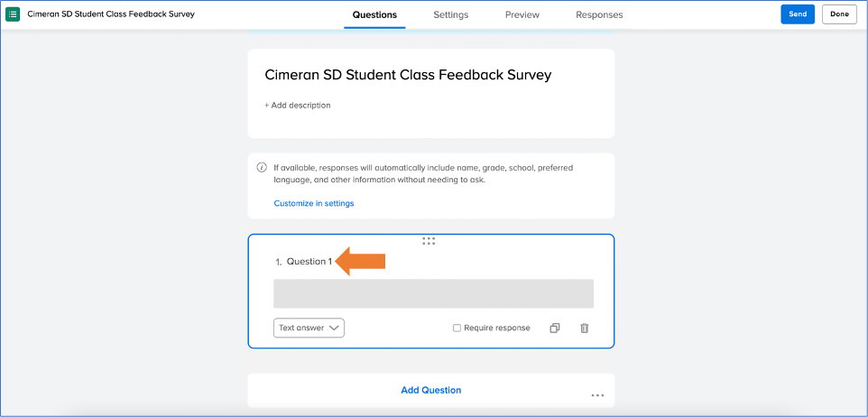
Task: Click the green survey form icon
Action: coord(13,14)
